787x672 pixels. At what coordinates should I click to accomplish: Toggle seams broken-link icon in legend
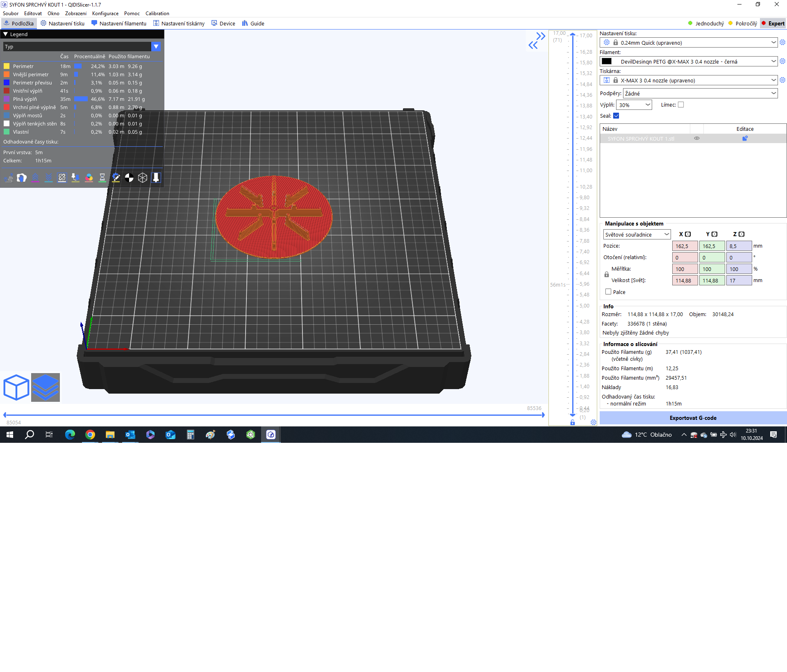pyautogui.click(x=62, y=178)
